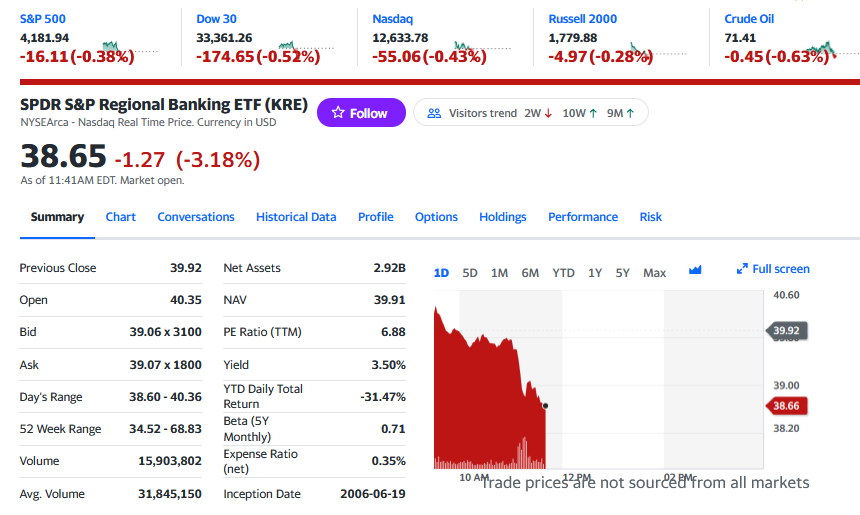Click the 39.92 previous close marker

[786, 331]
